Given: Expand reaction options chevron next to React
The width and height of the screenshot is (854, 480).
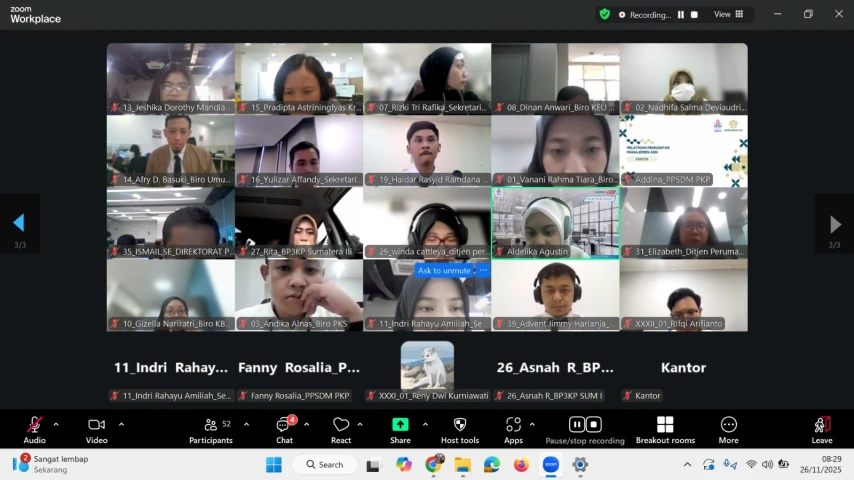Looking at the screenshot, I should point(360,424).
